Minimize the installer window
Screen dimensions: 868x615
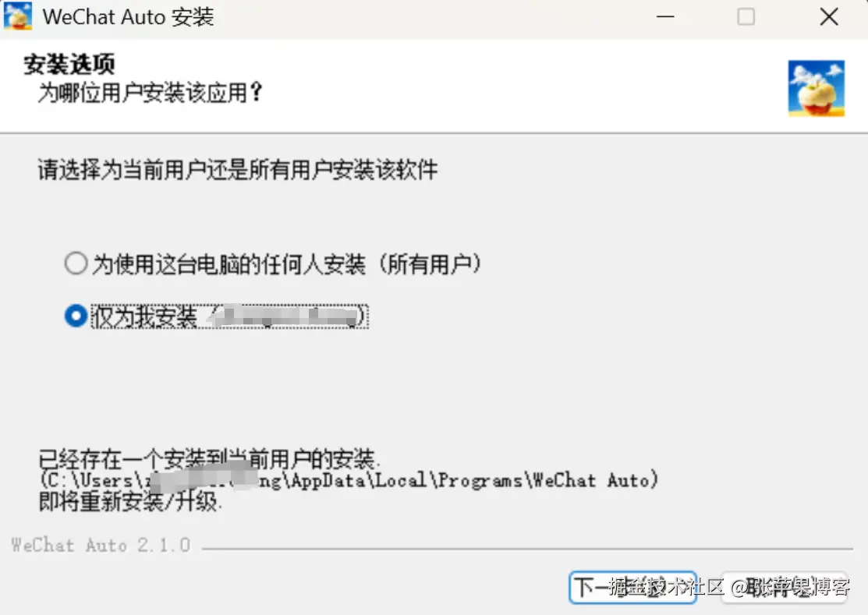(x=664, y=16)
